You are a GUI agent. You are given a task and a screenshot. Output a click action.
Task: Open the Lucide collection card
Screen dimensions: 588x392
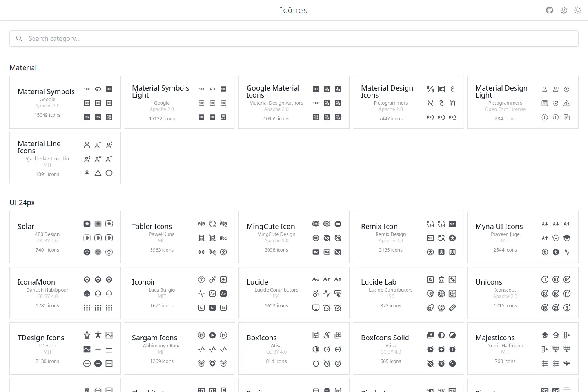(x=294, y=293)
